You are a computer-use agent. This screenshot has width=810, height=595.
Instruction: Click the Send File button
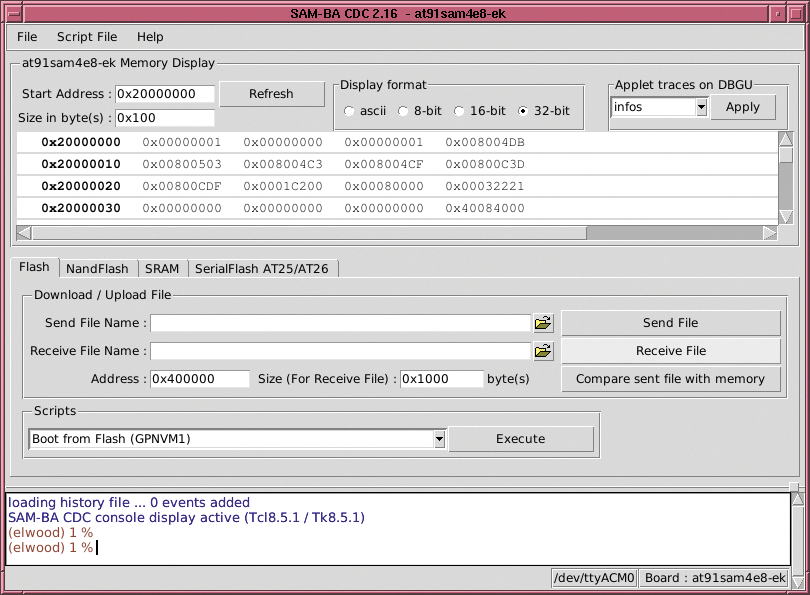(671, 322)
